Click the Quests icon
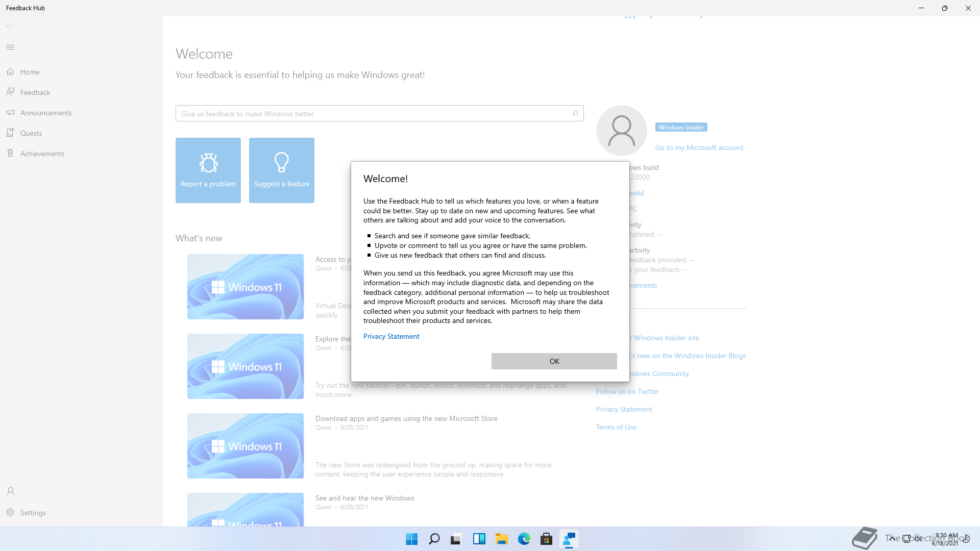This screenshot has width=980, height=551. 10,133
